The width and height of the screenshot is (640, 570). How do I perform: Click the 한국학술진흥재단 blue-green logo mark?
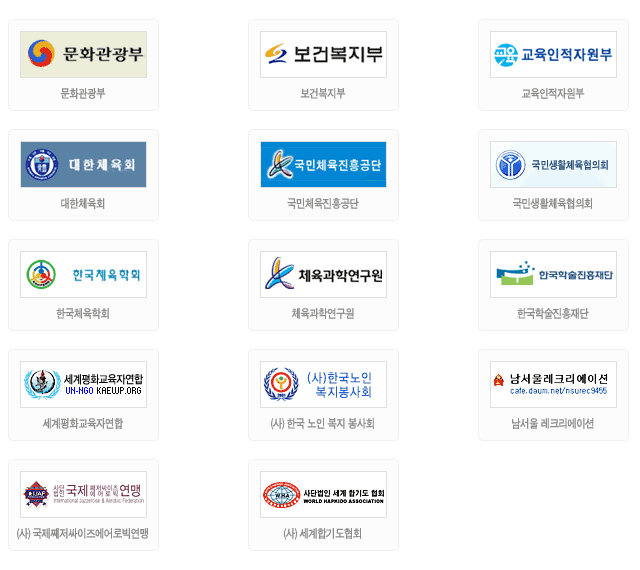click(x=516, y=273)
